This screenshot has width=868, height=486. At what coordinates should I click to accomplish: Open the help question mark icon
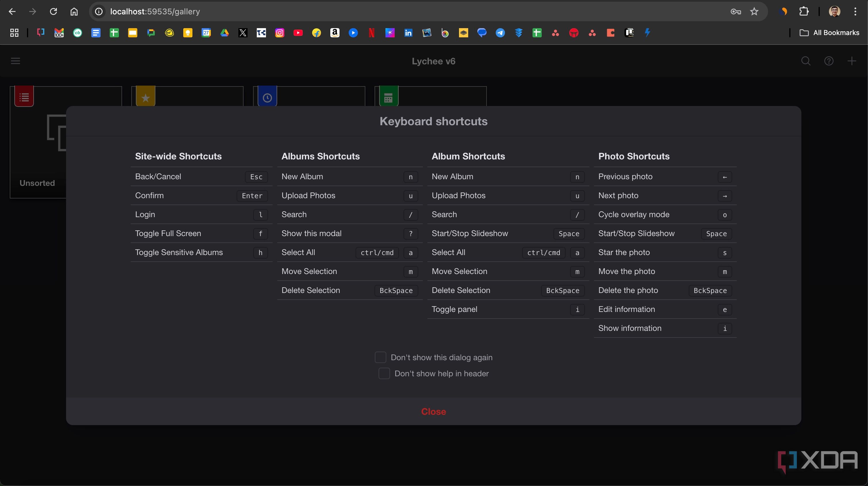(x=829, y=61)
